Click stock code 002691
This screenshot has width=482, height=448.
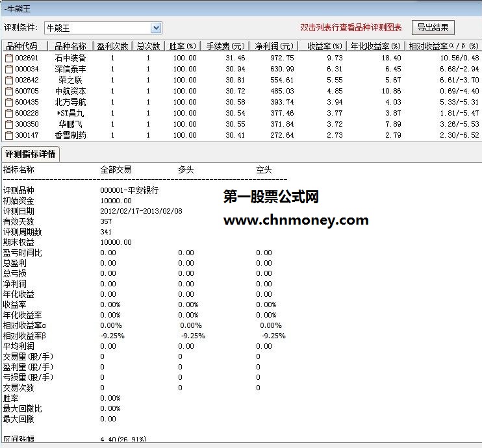[27, 58]
